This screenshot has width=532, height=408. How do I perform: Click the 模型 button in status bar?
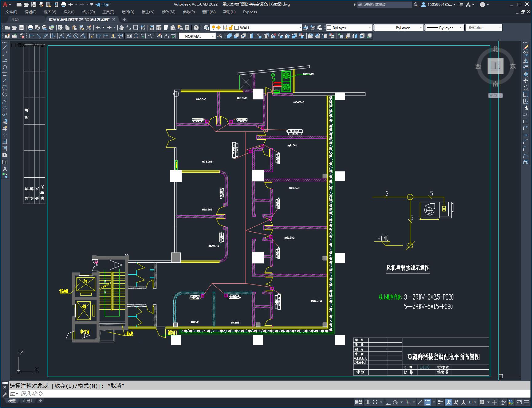click(x=358, y=402)
